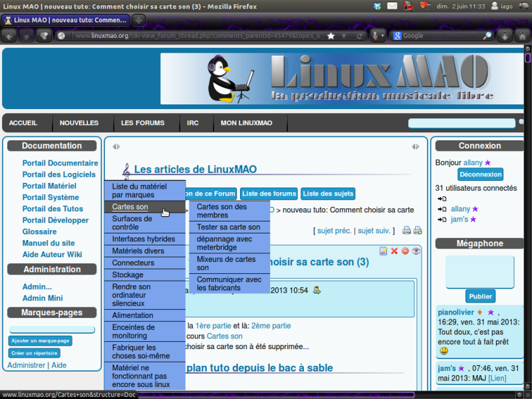532x399 pixels.
Task: Click the Firefox back arrow button
Action: tap(9, 36)
